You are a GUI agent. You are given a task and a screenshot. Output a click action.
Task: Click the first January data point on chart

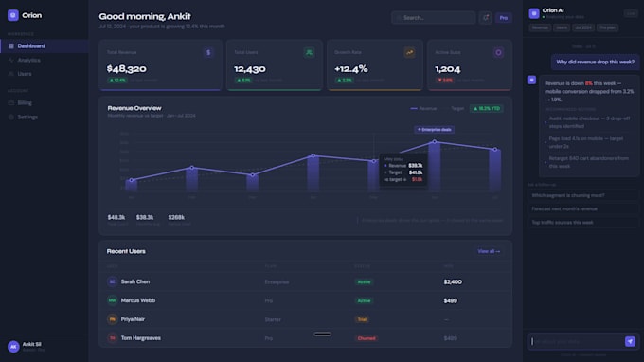pyautogui.click(x=132, y=180)
